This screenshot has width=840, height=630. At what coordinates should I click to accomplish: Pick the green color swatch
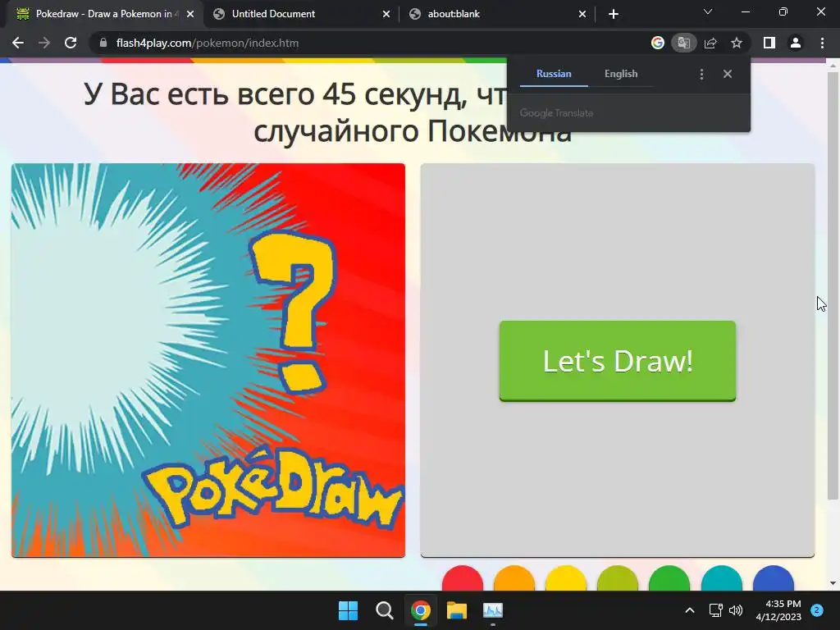click(x=669, y=578)
